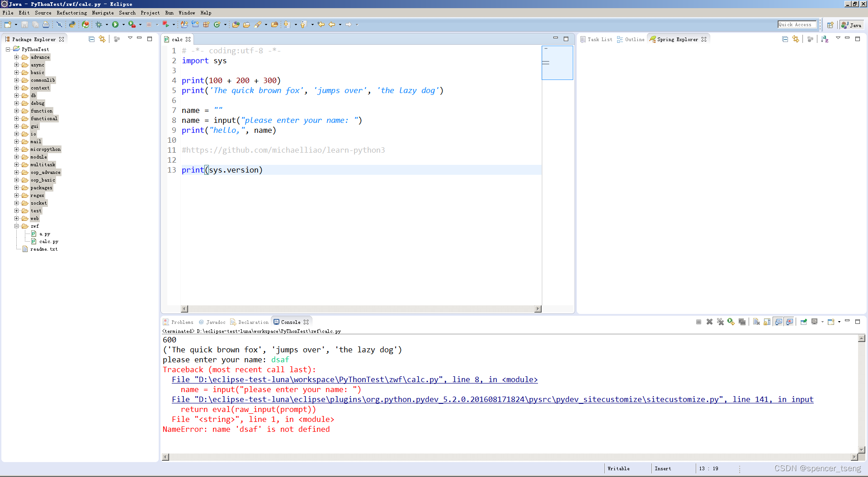Select readme.txt in Package Explorer
The width and height of the screenshot is (868, 477).
(44, 249)
